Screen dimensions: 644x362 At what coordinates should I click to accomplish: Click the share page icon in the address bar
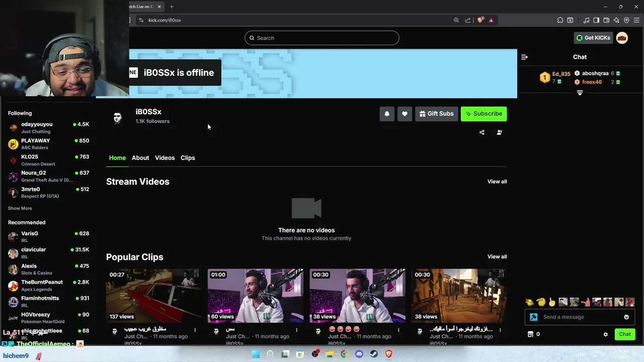pyautogui.click(x=468, y=20)
